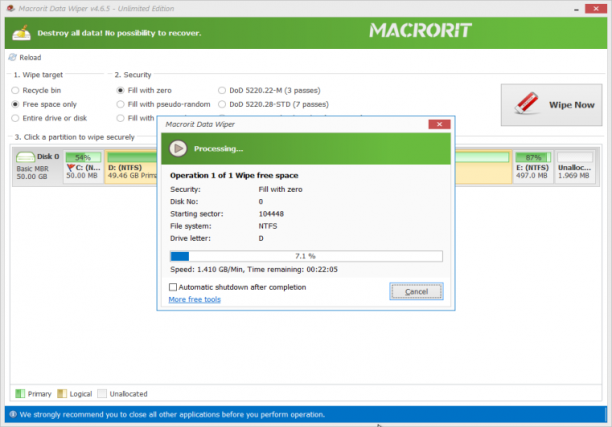The image size is (612, 427).
Task: Click the Security value Fill with zero in dialog
Action: [280, 189]
